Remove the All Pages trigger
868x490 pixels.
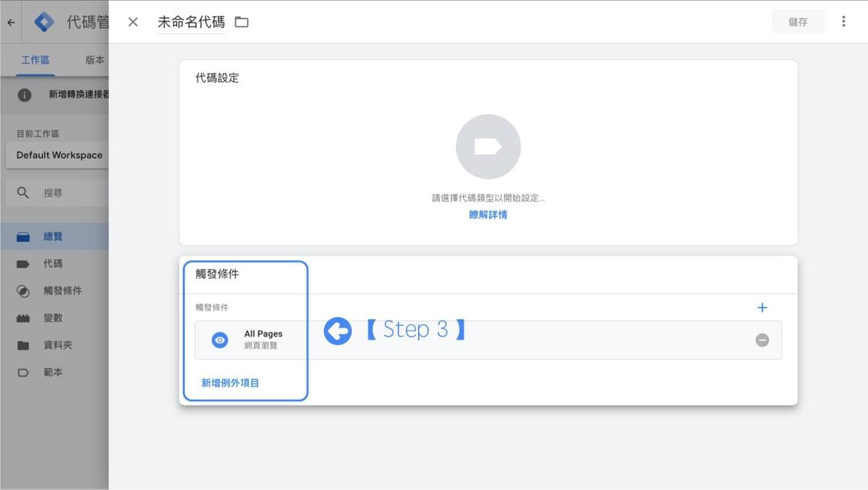click(x=762, y=340)
